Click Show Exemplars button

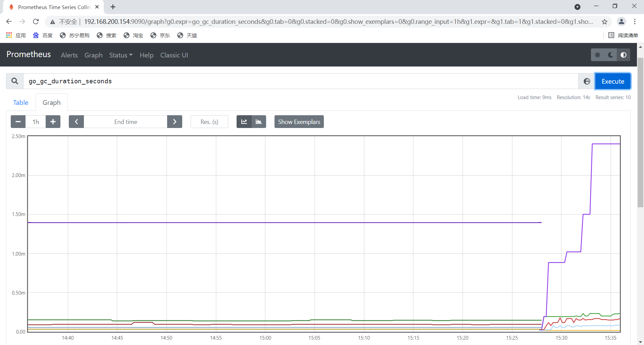(x=299, y=122)
